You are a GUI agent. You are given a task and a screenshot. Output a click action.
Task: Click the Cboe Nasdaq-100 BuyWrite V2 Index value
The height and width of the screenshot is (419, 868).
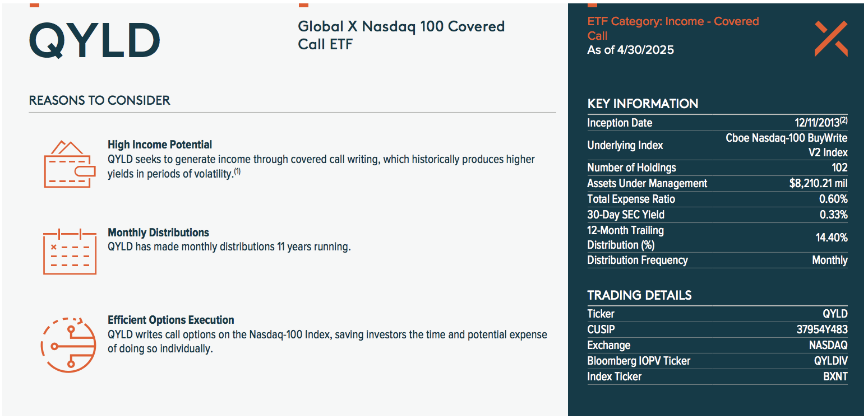point(787,145)
